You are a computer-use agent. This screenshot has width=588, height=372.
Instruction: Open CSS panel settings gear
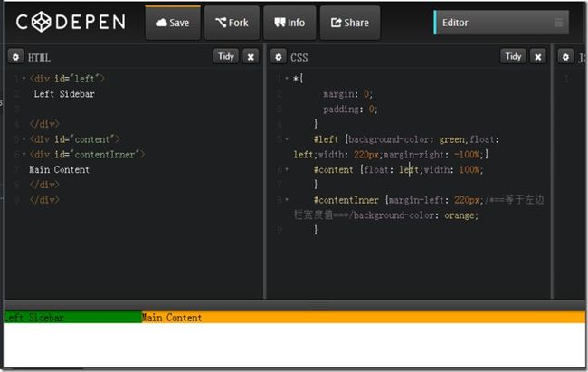click(x=279, y=57)
